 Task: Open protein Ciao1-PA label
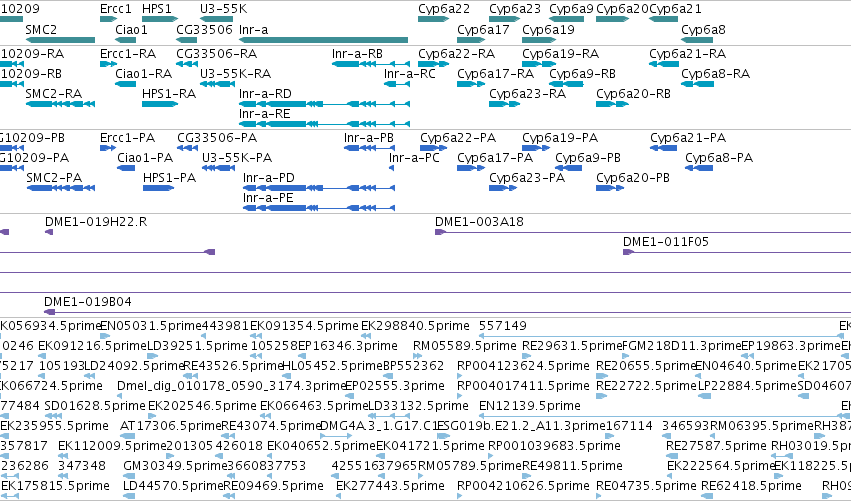145,157
